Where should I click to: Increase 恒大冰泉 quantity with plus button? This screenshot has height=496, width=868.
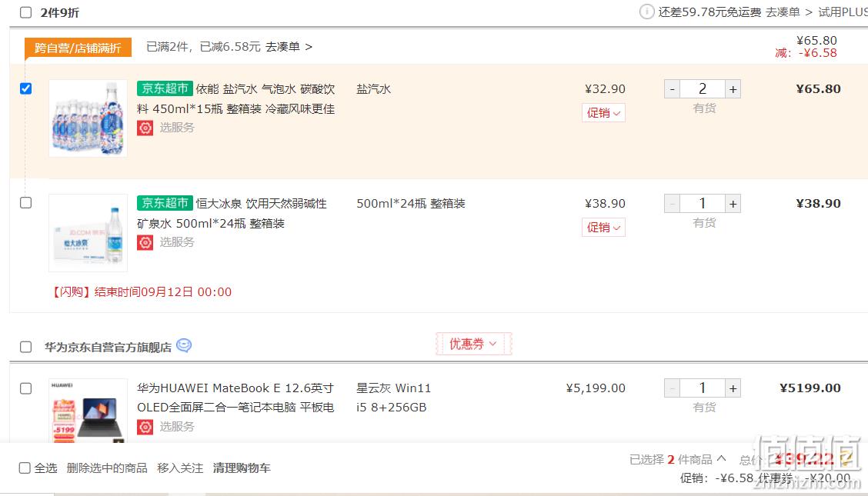pyautogui.click(x=733, y=204)
